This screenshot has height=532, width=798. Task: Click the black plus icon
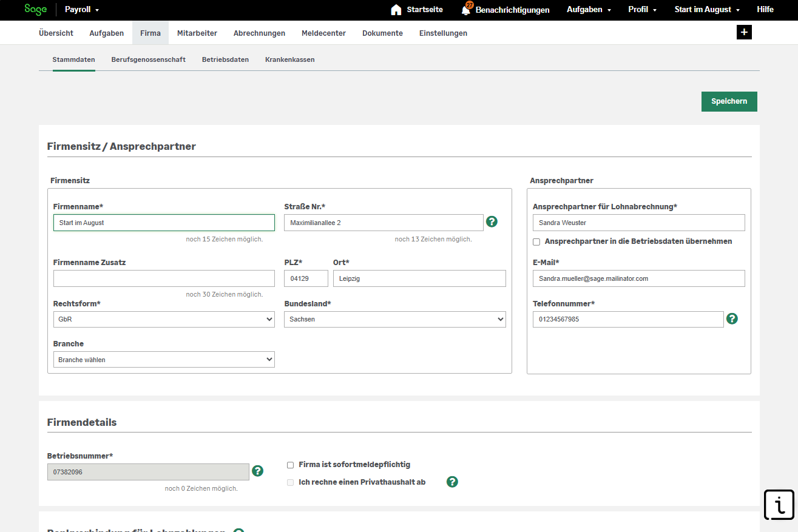point(744,33)
